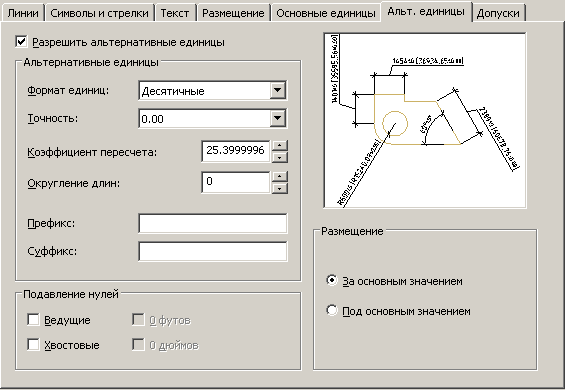This screenshot has width=565, height=390.
Task: Decrease Коэффициент пересчета with down arrow
Action: [280, 158]
